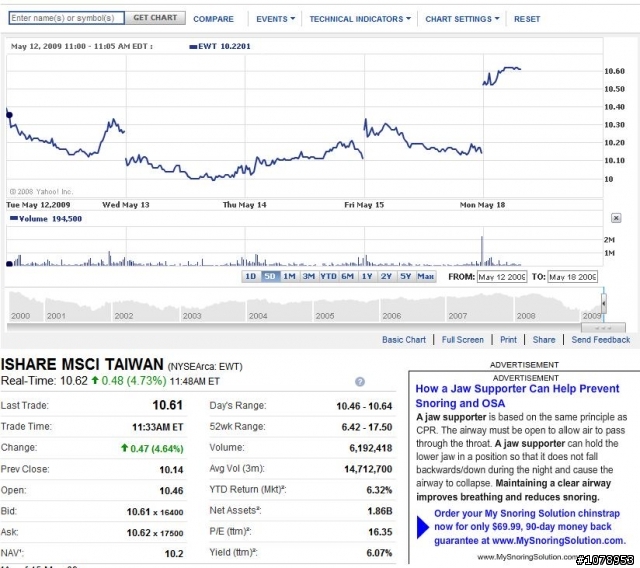
Task: Expand the Technical Indicators dropdown
Action: (x=360, y=19)
